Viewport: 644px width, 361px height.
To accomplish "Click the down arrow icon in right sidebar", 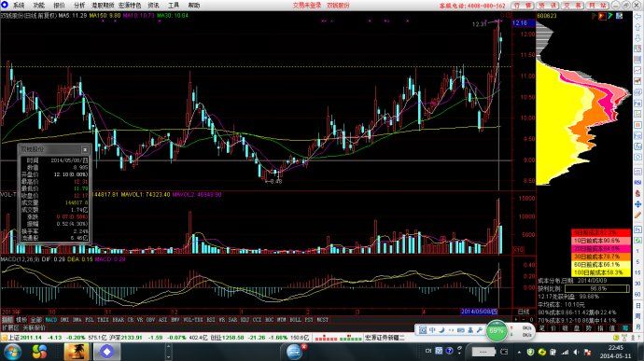I will click(637, 38).
